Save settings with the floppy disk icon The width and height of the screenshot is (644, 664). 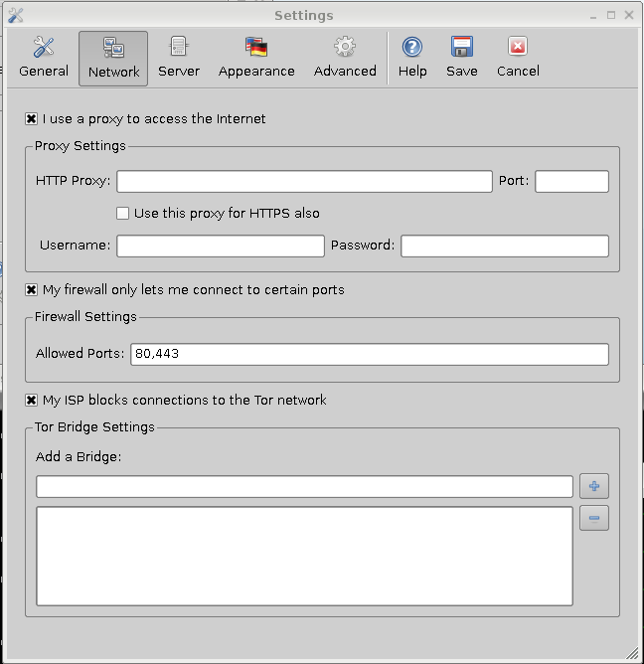[462, 58]
